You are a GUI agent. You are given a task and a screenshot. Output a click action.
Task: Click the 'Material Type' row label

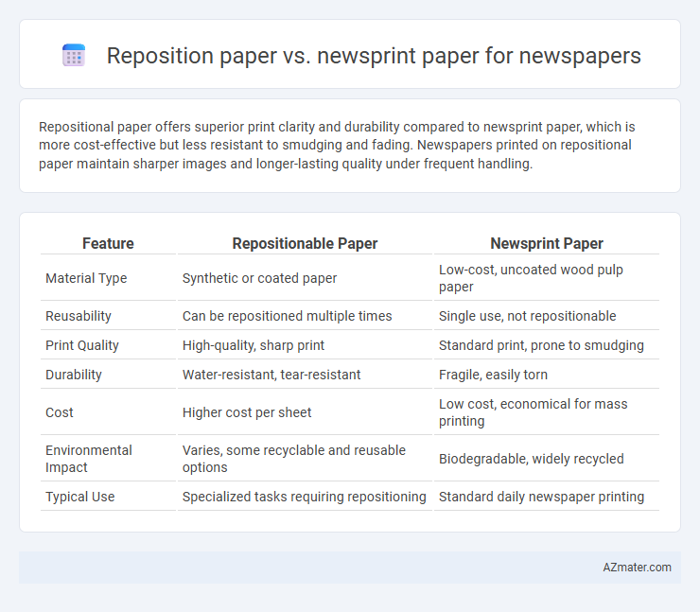[x=86, y=278]
